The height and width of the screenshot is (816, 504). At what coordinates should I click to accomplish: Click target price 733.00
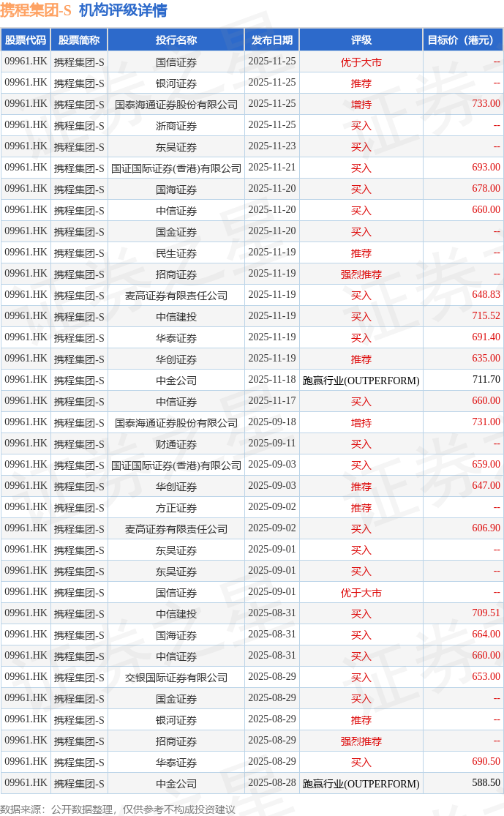486,104
